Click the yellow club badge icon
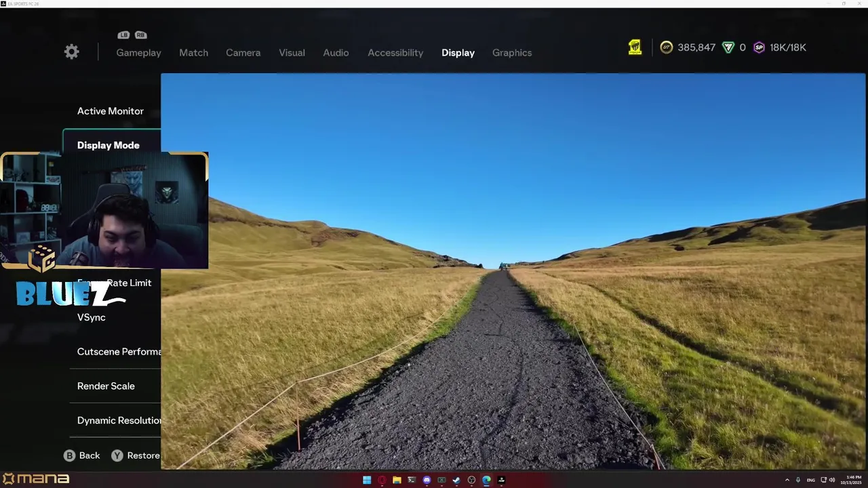The width and height of the screenshot is (868, 488). [635, 47]
